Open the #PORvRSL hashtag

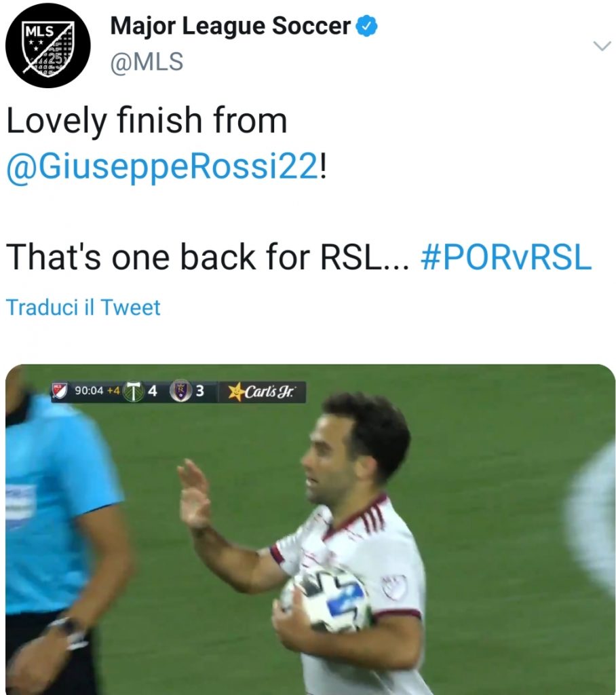[506, 257]
